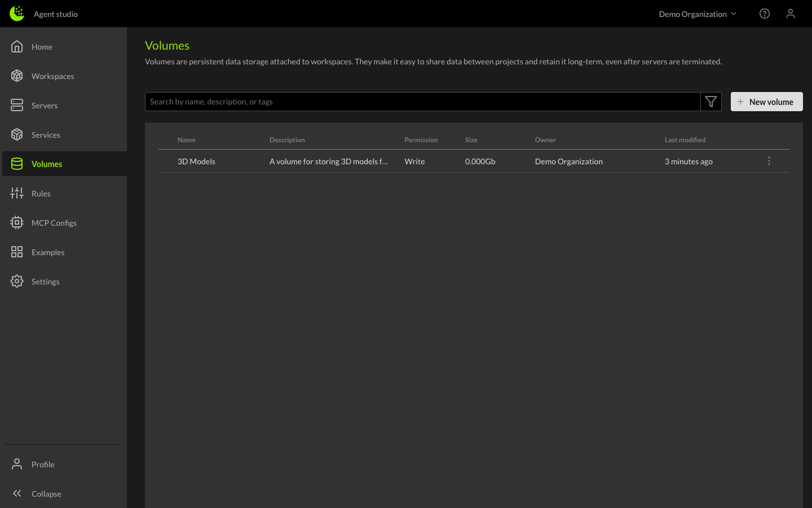Click the Last modified column header
812x508 pixels.
point(685,140)
